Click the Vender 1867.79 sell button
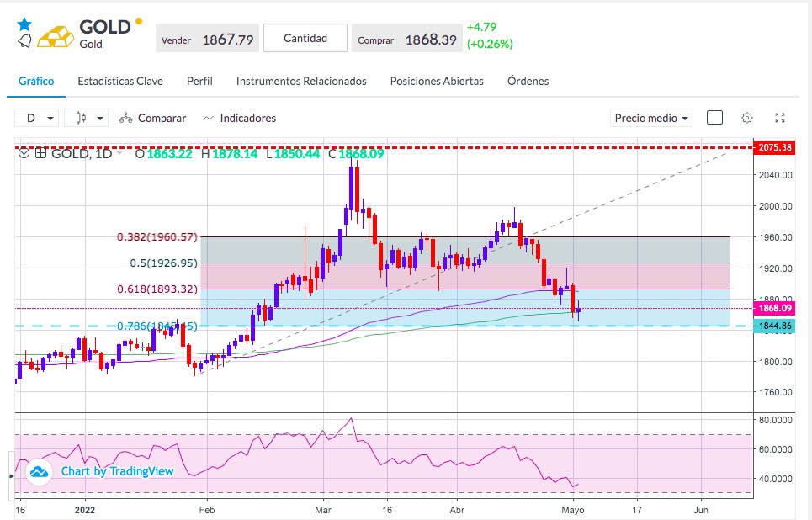 pos(207,39)
